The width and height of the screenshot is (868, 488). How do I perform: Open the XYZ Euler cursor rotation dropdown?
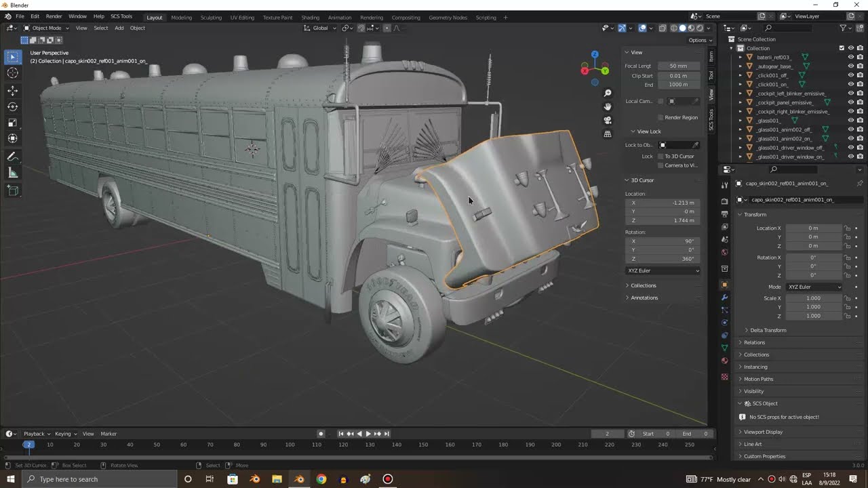(663, 270)
